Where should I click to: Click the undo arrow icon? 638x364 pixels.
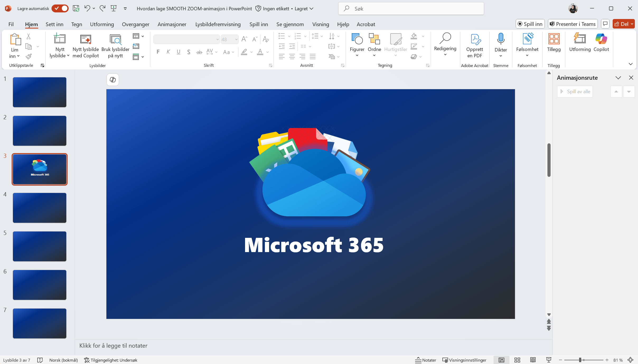tap(87, 8)
